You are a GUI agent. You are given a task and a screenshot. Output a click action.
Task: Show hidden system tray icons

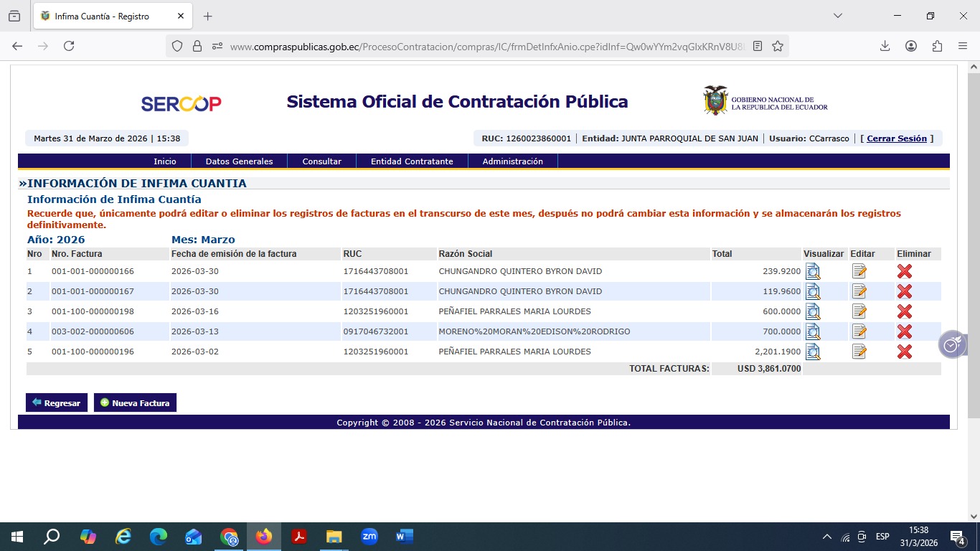[x=827, y=537]
